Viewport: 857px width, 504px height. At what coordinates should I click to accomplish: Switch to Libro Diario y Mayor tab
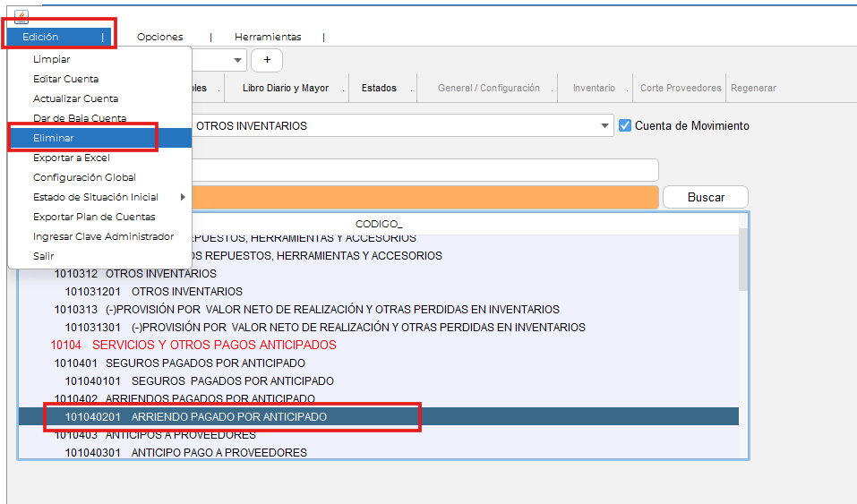tap(285, 88)
